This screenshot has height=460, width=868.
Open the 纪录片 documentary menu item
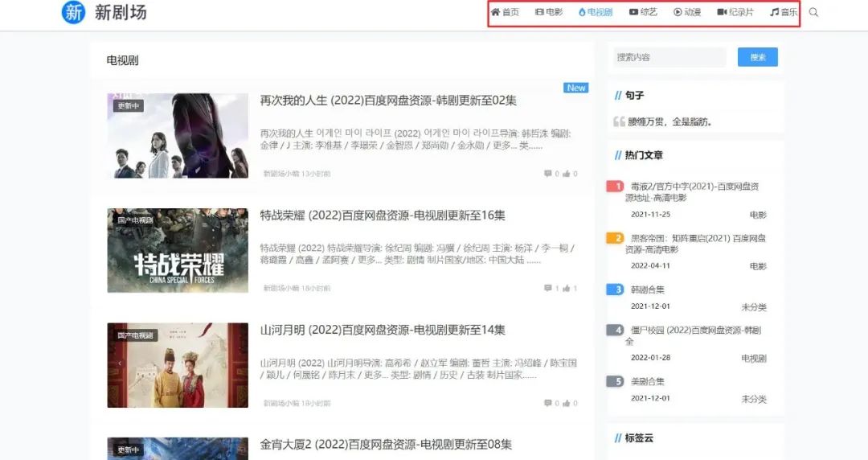pos(735,12)
